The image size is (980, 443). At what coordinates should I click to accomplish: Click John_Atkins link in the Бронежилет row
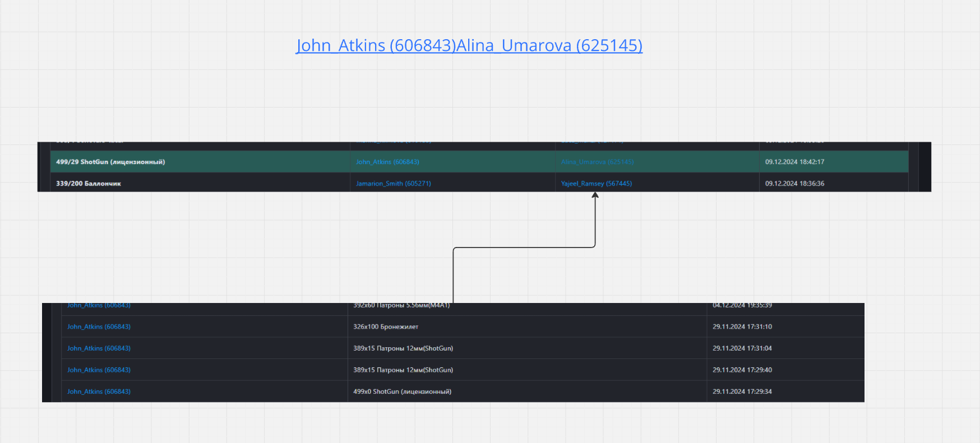click(99, 327)
